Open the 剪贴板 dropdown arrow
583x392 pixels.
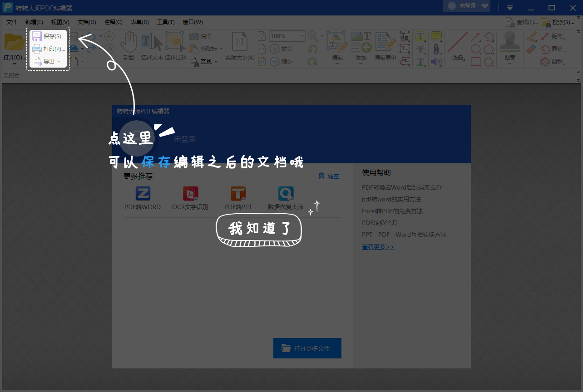pos(220,49)
